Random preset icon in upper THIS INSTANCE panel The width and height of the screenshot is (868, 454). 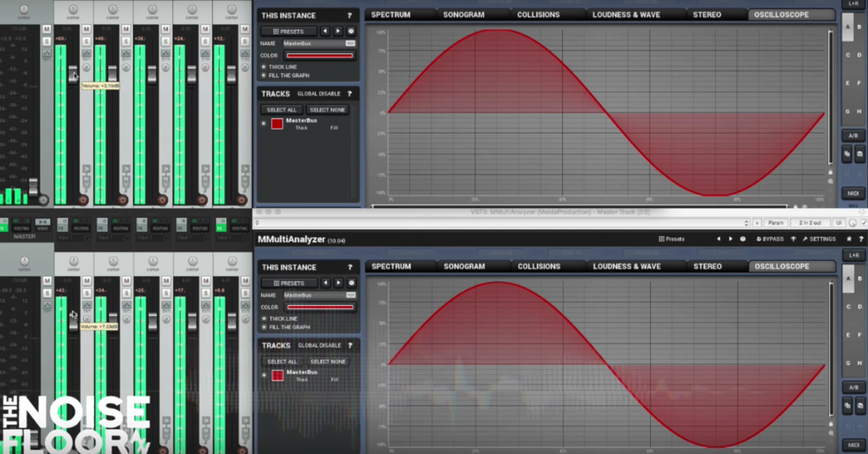(350, 31)
